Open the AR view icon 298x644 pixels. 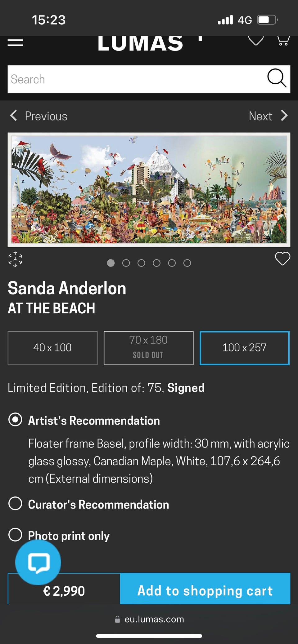[x=15, y=259]
